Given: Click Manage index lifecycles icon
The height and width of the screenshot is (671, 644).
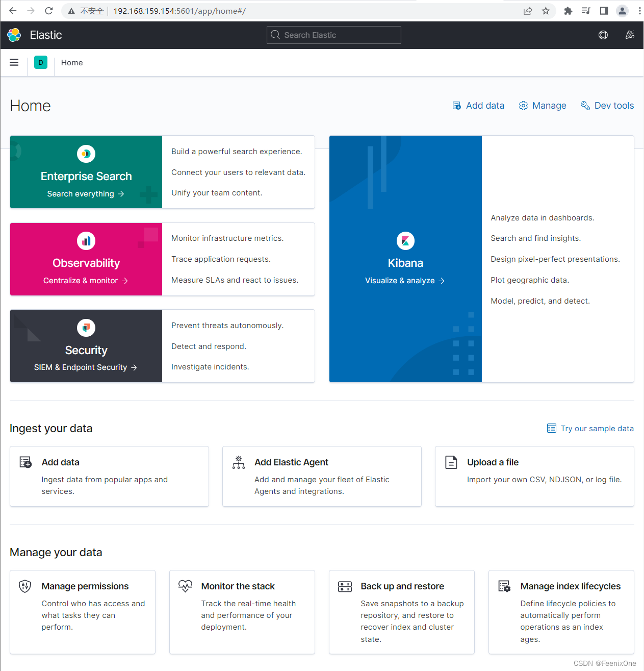Looking at the screenshot, I should 504,586.
